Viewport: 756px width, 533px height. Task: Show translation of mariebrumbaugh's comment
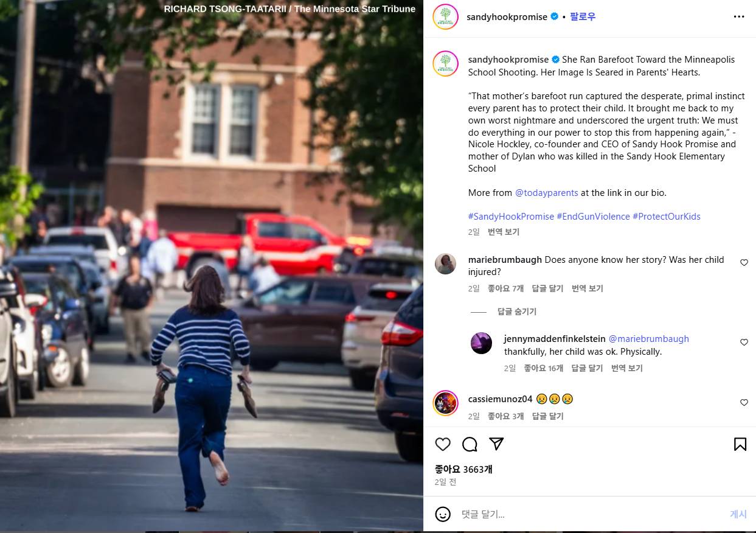pos(588,288)
